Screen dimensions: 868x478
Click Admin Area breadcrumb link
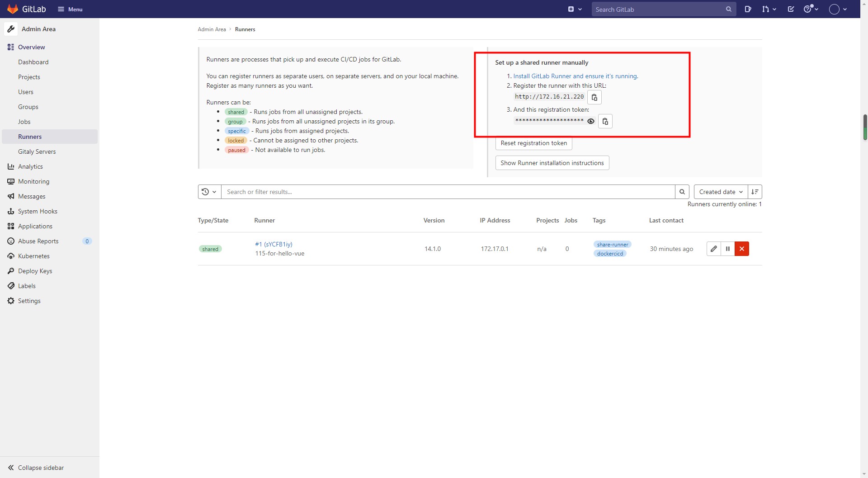point(212,29)
